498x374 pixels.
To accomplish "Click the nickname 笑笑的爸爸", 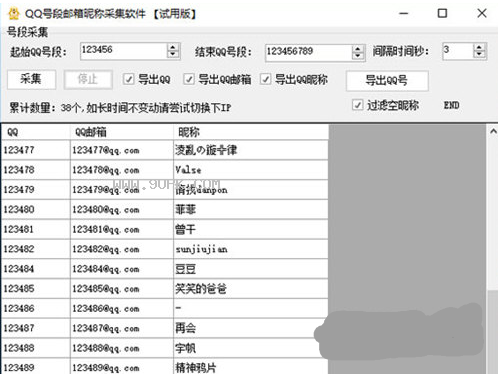I will 251,289.
